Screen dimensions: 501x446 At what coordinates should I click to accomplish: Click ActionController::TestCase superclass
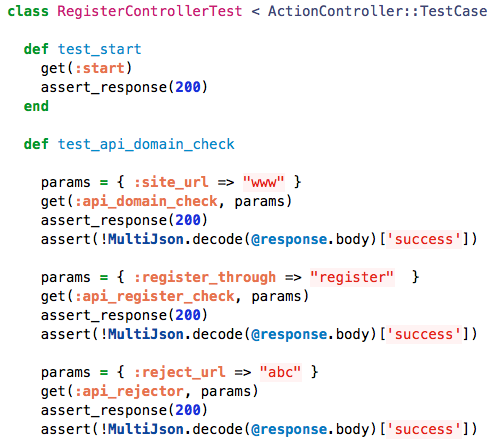[378, 11]
